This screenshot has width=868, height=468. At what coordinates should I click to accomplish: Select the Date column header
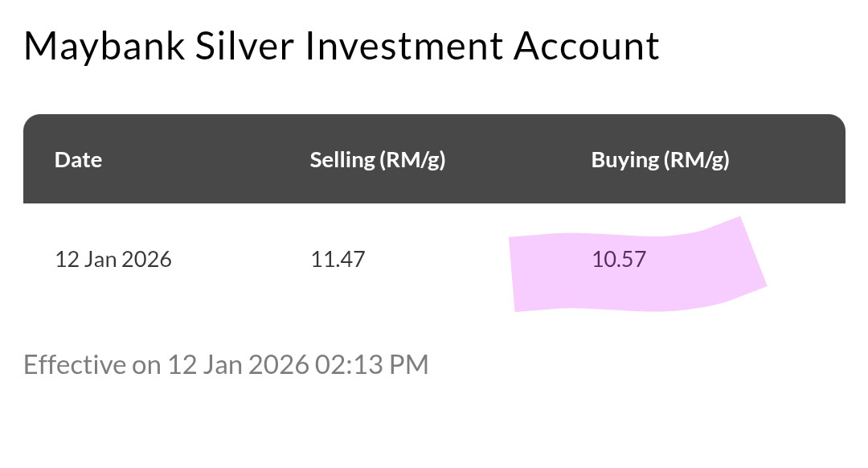click(78, 159)
